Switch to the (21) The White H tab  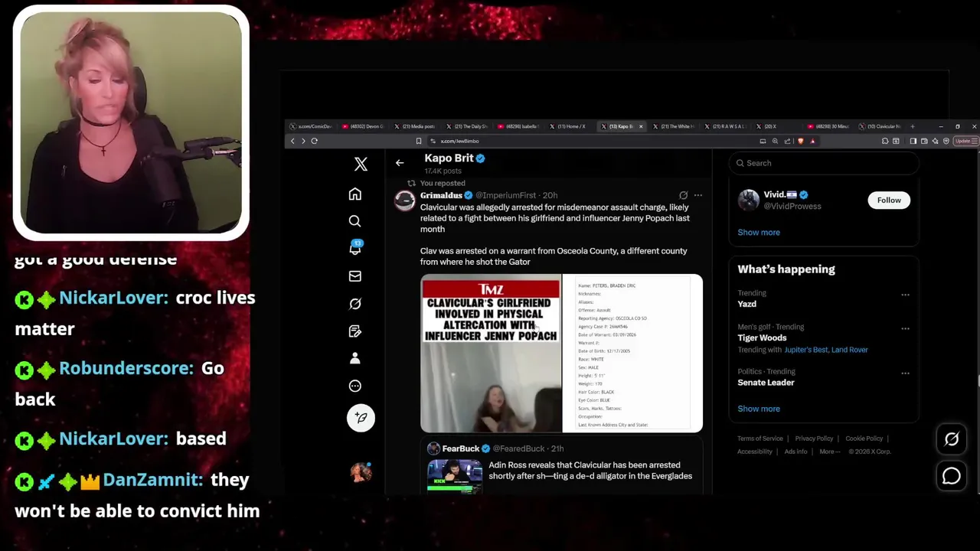pyautogui.click(x=675, y=126)
